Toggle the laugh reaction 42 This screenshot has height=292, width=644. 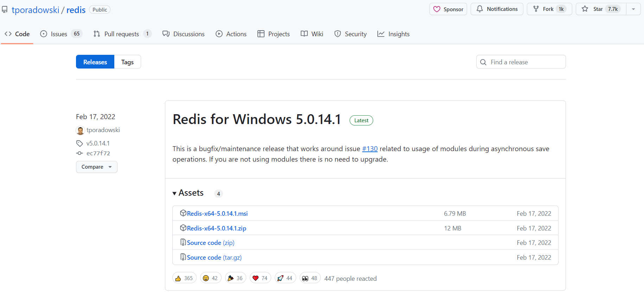[x=211, y=278]
